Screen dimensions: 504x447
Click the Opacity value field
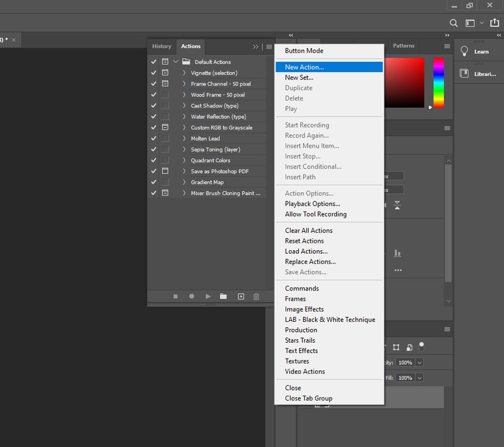[x=406, y=362]
